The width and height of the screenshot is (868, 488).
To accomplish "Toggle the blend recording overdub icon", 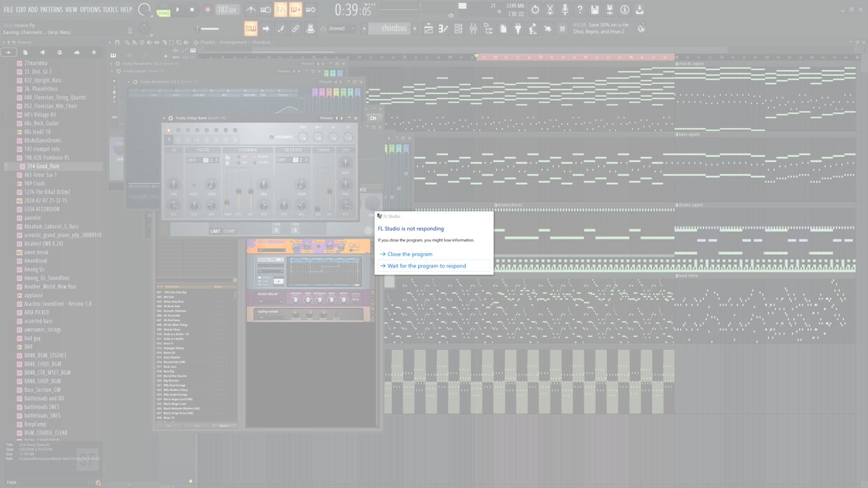I will point(295,9).
